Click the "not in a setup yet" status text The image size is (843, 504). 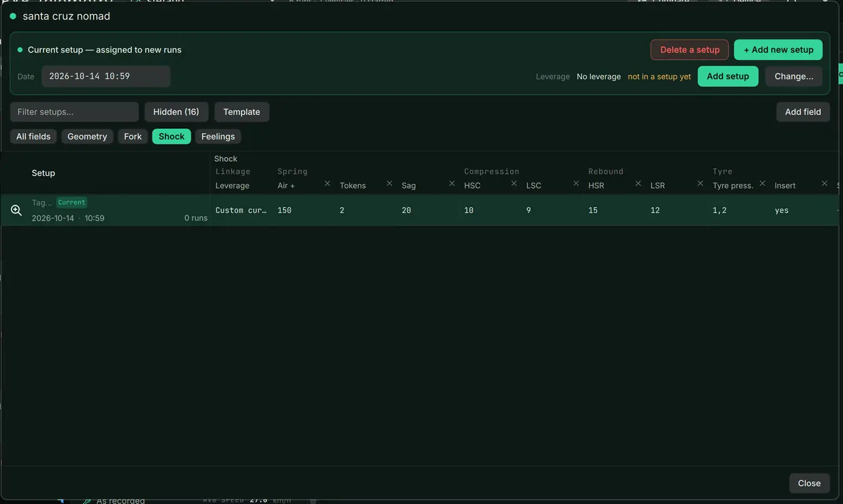coord(659,77)
